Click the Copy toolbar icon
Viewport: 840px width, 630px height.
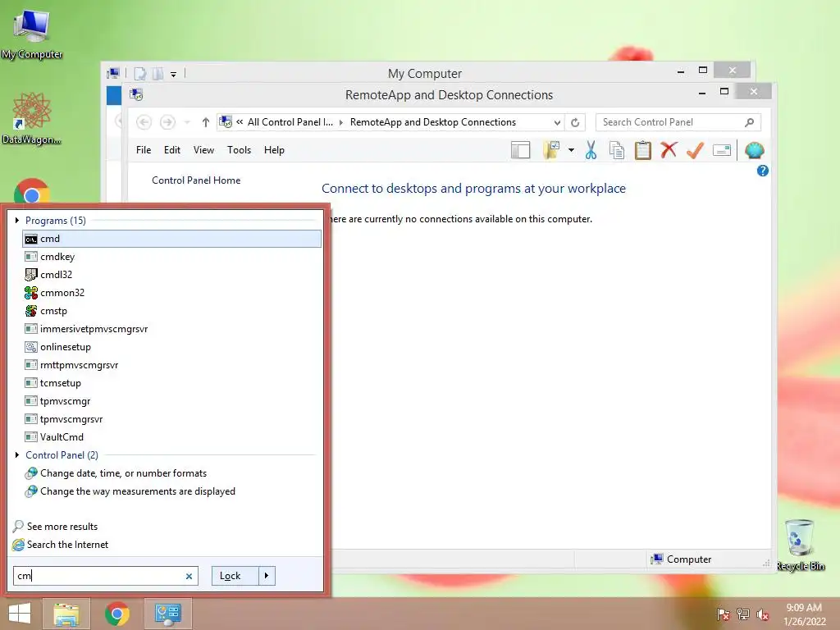tap(617, 151)
